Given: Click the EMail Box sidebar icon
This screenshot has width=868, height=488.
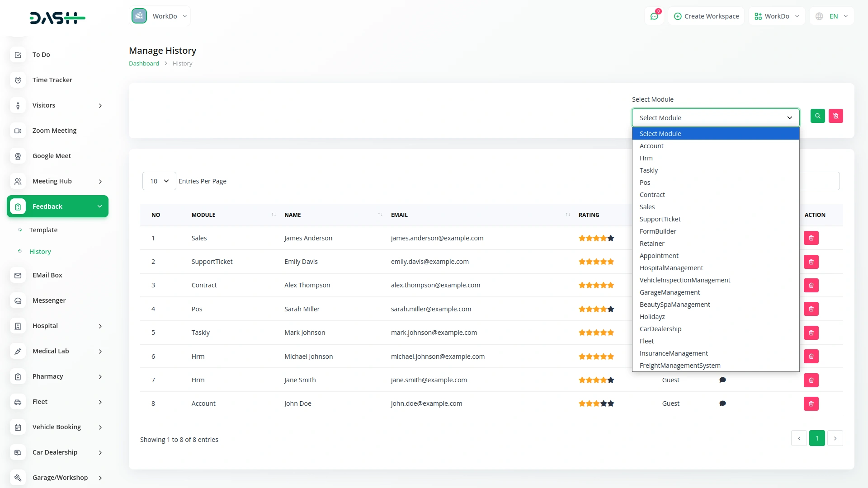Looking at the screenshot, I should [18, 275].
